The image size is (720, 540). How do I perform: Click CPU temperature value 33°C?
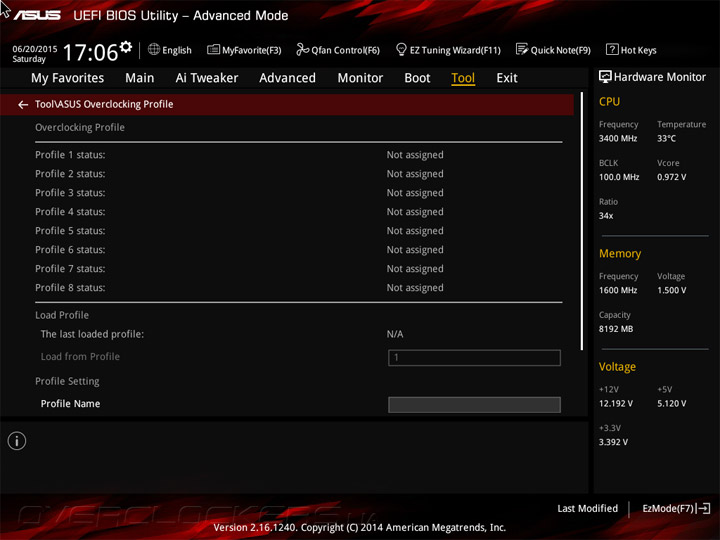point(666,138)
